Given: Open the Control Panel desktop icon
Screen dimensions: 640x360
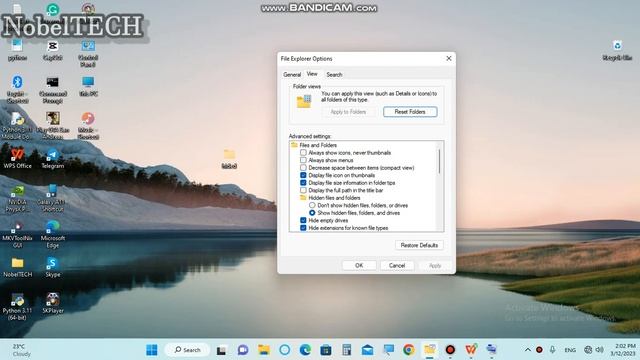Looking at the screenshot, I should point(88,53).
